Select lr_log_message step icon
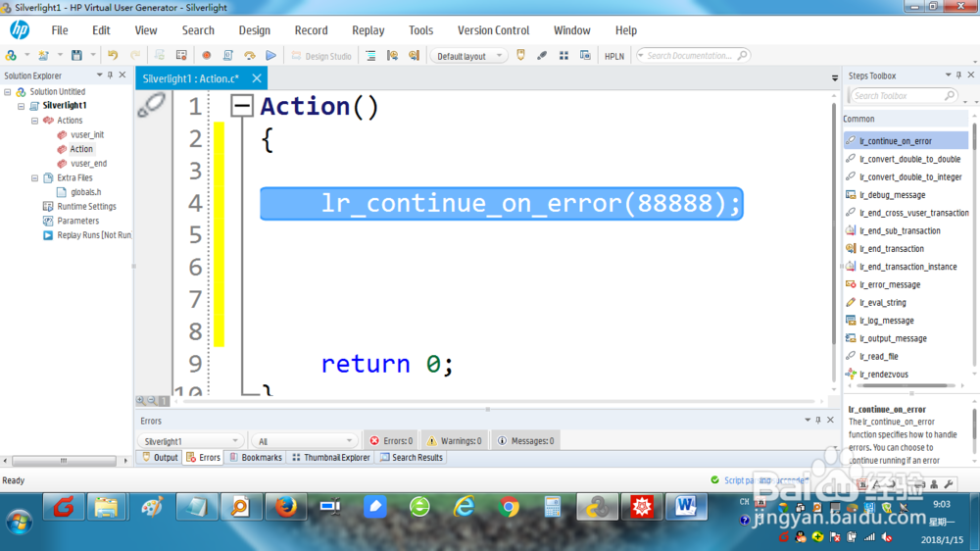The height and width of the screenshot is (551, 980). (x=851, y=321)
